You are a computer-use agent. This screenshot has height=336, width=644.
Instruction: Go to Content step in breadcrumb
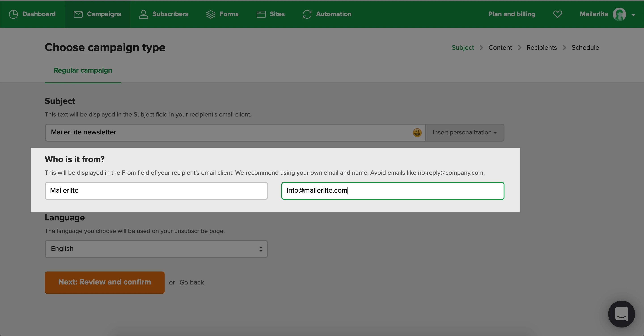(x=500, y=47)
